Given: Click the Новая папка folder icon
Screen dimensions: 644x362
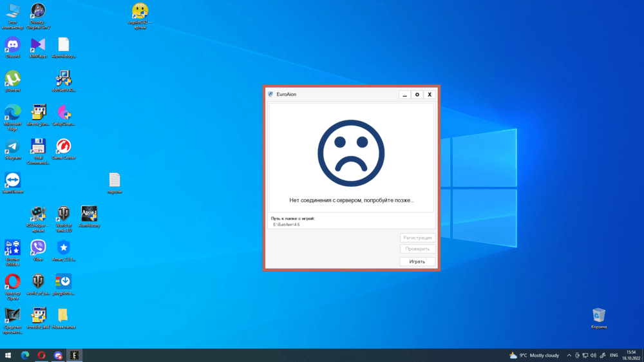Looking at the screenshot, I should pos(63,315).
